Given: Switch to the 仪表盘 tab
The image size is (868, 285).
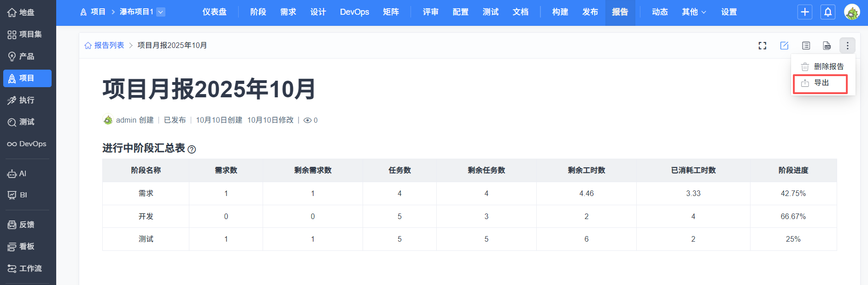Looking at the screenshot, I should coord(214,12).
